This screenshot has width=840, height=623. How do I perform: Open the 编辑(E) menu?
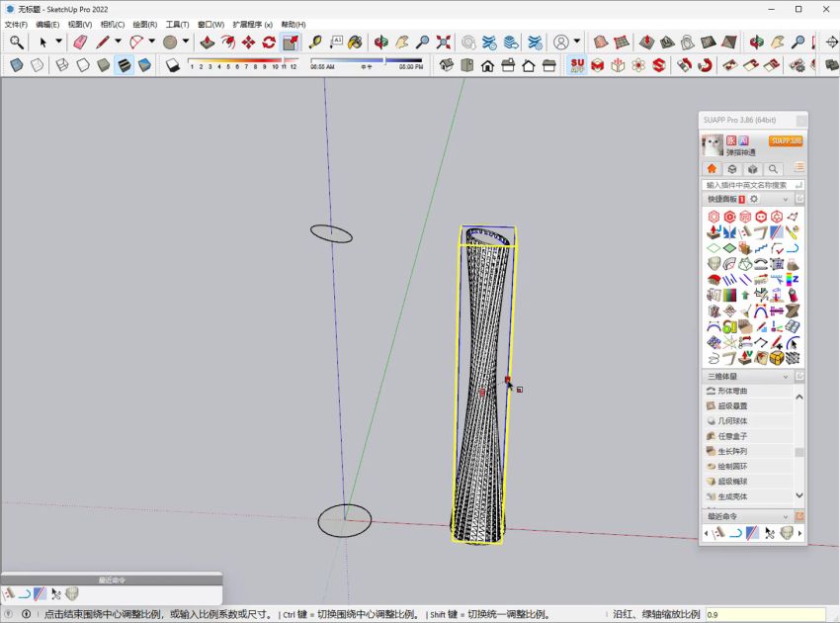pos(47,24)
